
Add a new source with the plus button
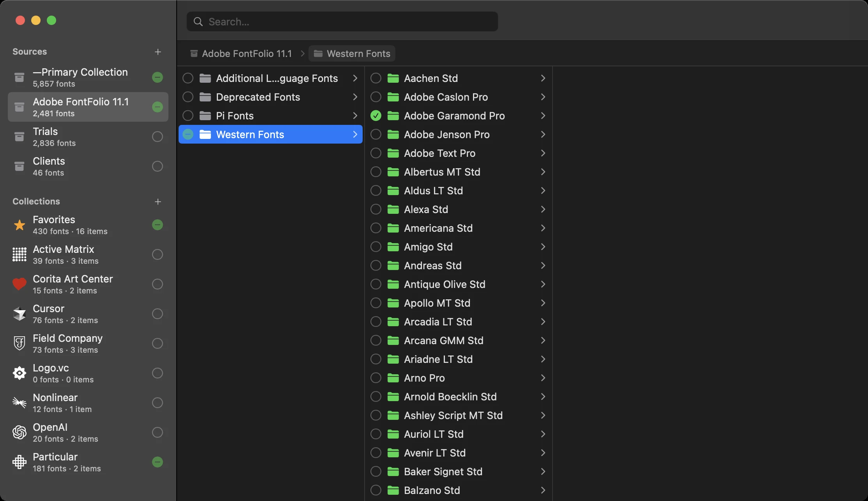click(x=158, y=52)
